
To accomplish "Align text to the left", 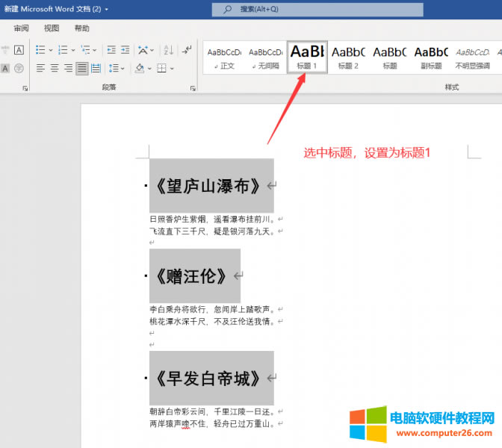I will coord(40,68).
